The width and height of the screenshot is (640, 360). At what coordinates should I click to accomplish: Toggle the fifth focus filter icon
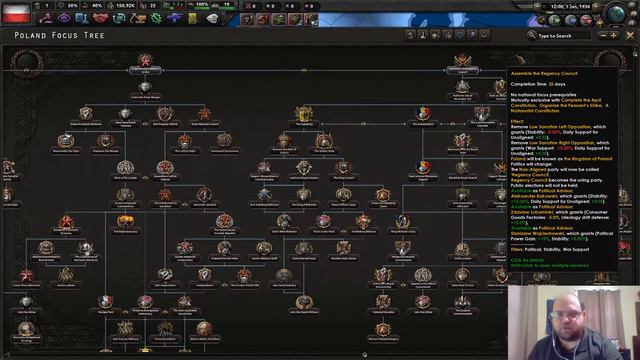pos(460,36)
